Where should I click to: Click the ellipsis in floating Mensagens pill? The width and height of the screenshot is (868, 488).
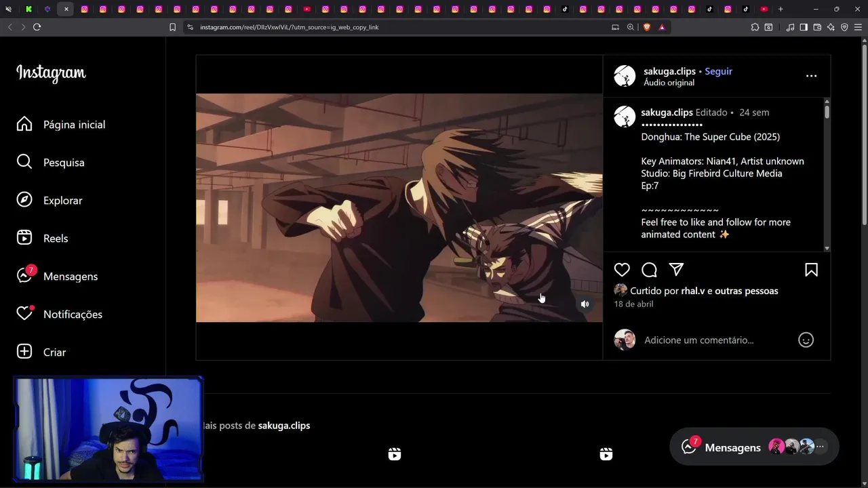click(820, 447)
